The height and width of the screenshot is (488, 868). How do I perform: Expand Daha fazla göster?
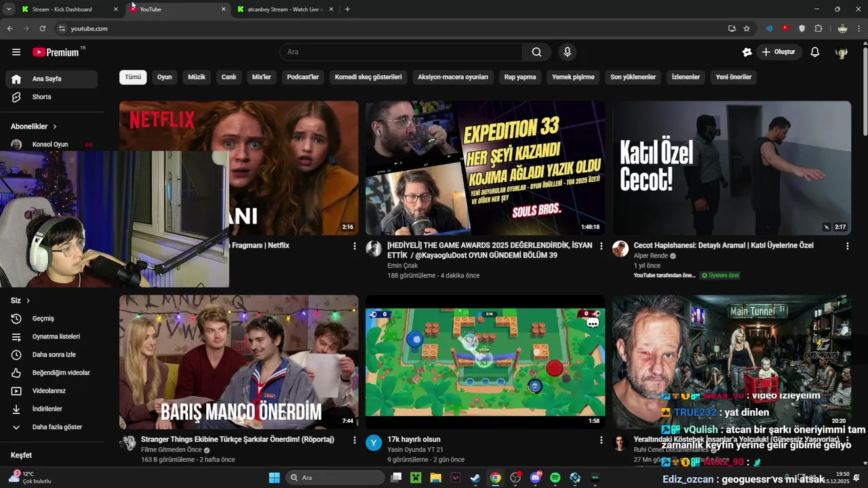point(52,427)
